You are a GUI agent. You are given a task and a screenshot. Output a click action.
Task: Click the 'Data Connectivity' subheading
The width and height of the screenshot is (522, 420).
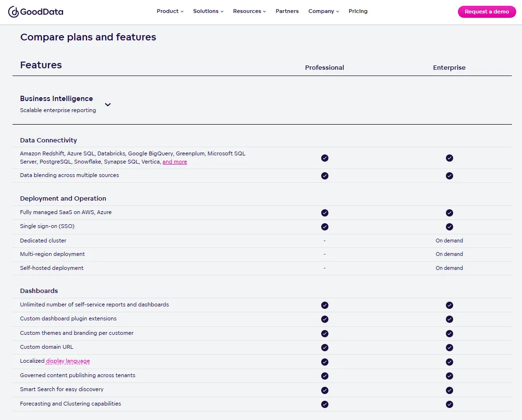pyautogui.click(x=48, y=140)
